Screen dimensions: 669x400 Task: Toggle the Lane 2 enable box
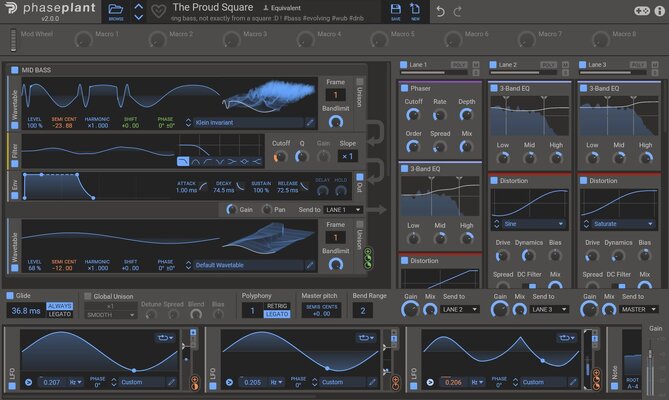(x=493, y=65)
